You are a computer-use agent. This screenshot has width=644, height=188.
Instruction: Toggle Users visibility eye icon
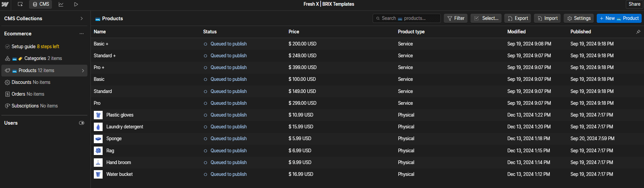click(81, 123)
